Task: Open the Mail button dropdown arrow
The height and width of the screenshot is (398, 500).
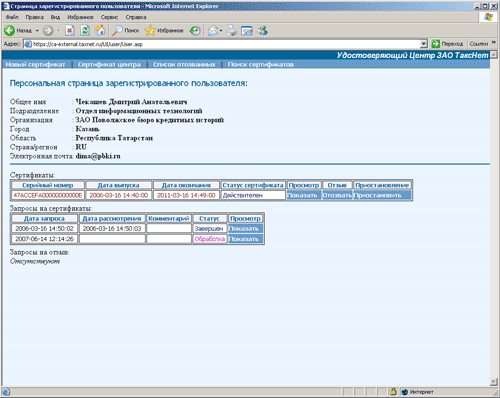Action: click(x=221, y=31)
